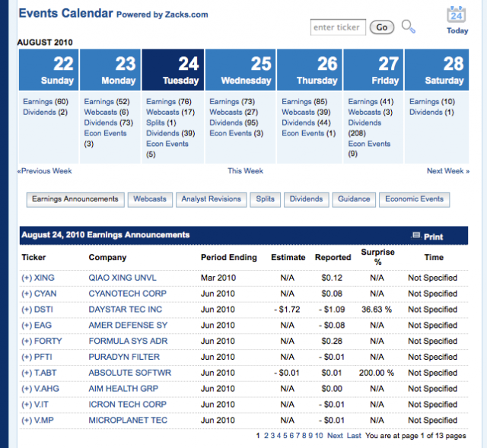
Task: Open the AMER DEFENSE SY company link
Action: click(128, 325)
